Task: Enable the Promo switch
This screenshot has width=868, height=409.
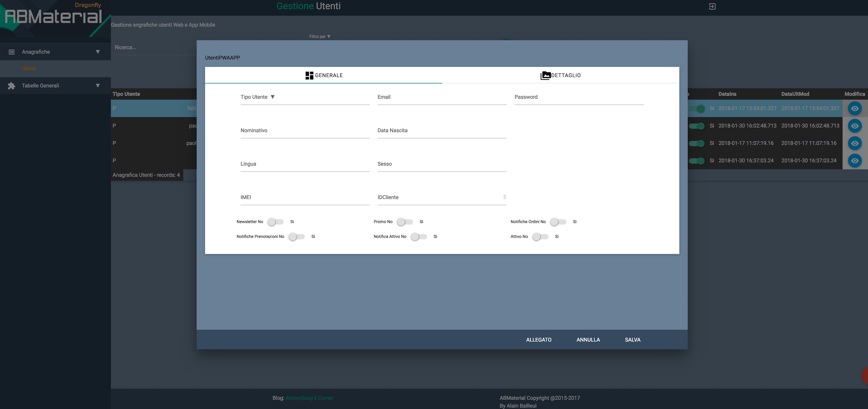Action: pyautogui.click(x=405, y=222)
